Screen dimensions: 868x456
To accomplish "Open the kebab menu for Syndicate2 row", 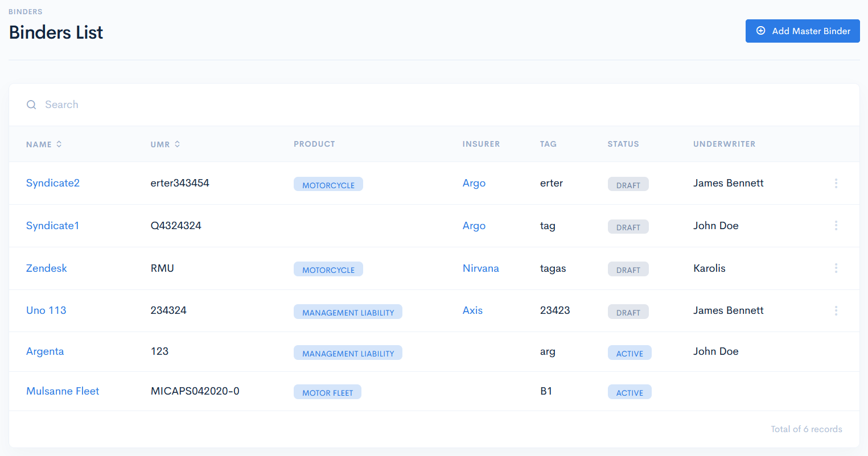I will [836, 183].
